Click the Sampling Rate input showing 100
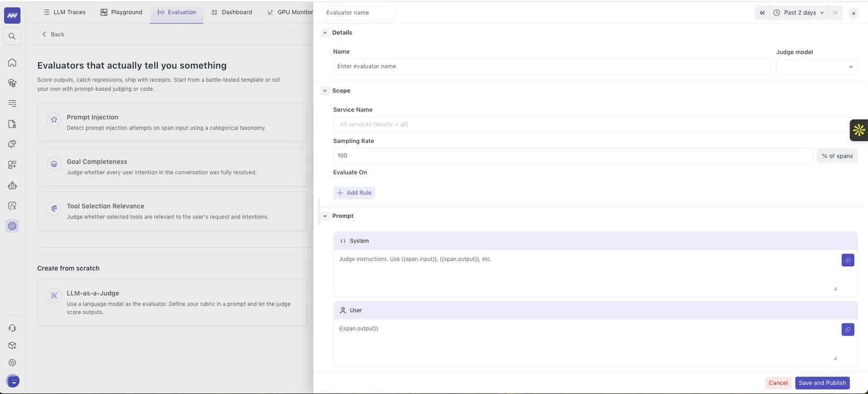Viewport: 868px width, 394px height. point(573,156)
